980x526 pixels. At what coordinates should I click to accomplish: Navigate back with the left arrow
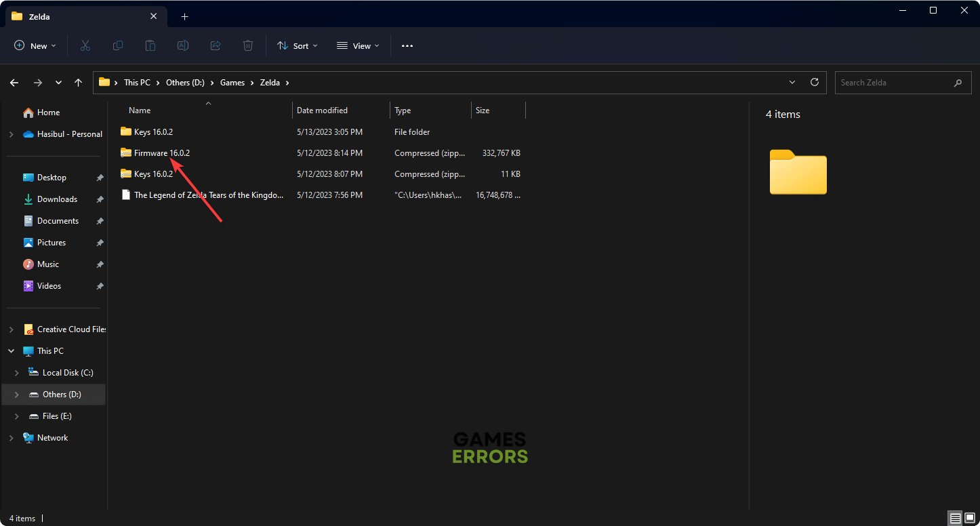click(14, 83)
